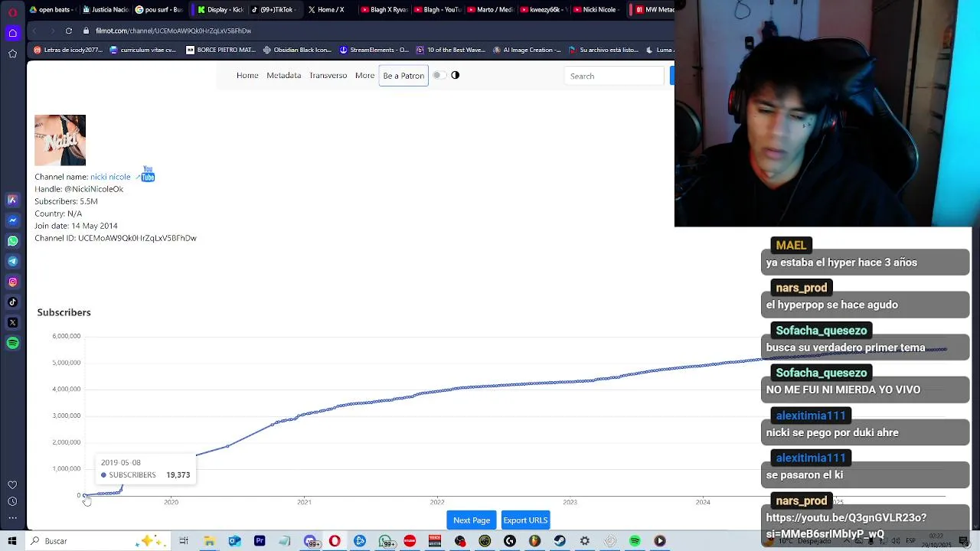Open history clock icon in sidebar
This screenshot has width=980, height=551.
[12, 502]
